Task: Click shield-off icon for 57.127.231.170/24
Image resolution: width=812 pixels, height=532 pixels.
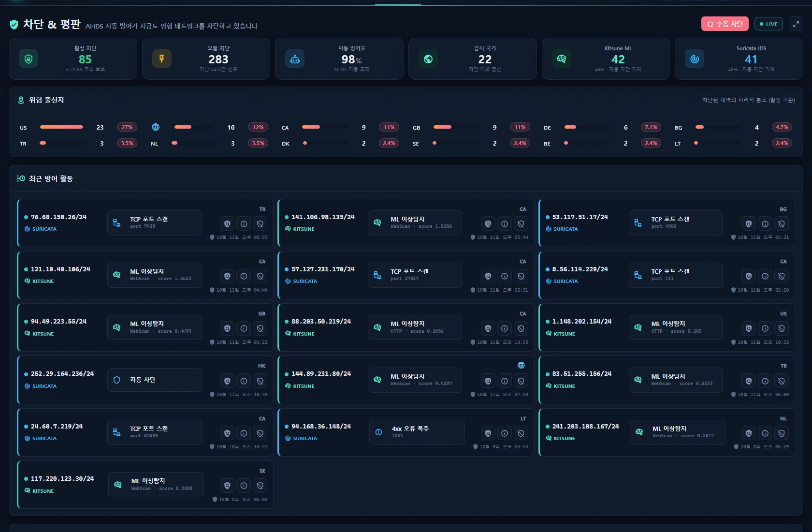Action: click(x=521, y=276)
